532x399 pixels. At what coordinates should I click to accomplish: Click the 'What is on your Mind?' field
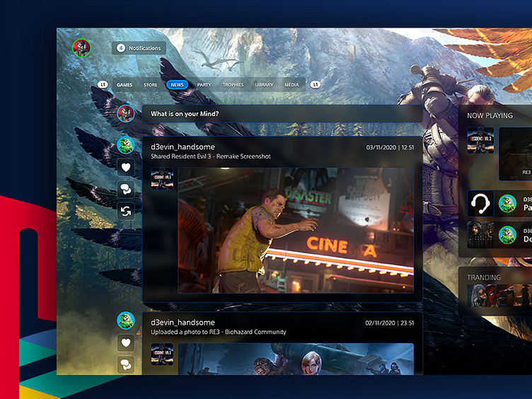(x=282, y=114)
